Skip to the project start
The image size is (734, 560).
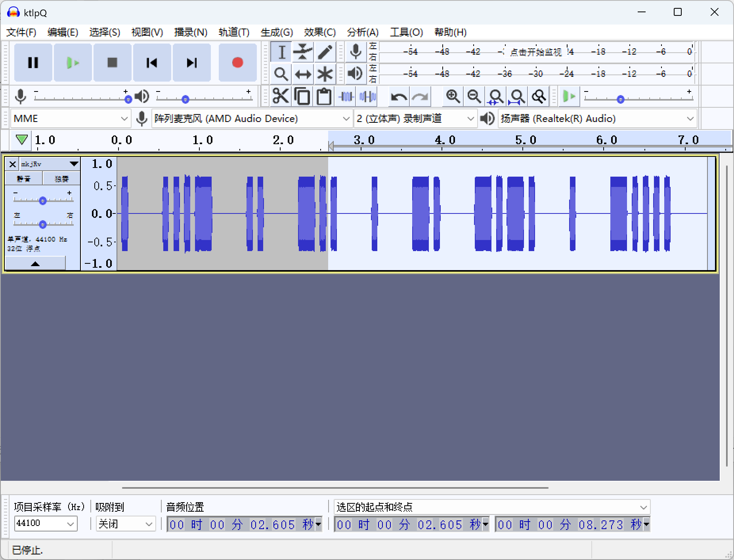click(x=152, y=63)
